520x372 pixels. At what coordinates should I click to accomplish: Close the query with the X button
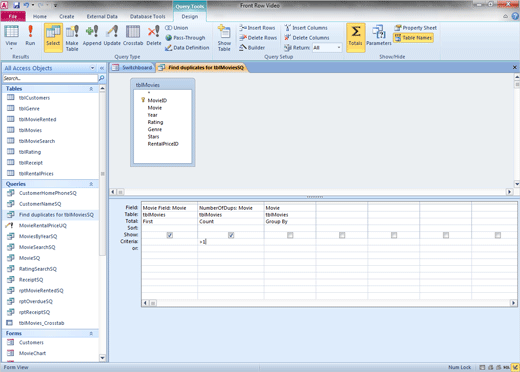tap(515, 67)
